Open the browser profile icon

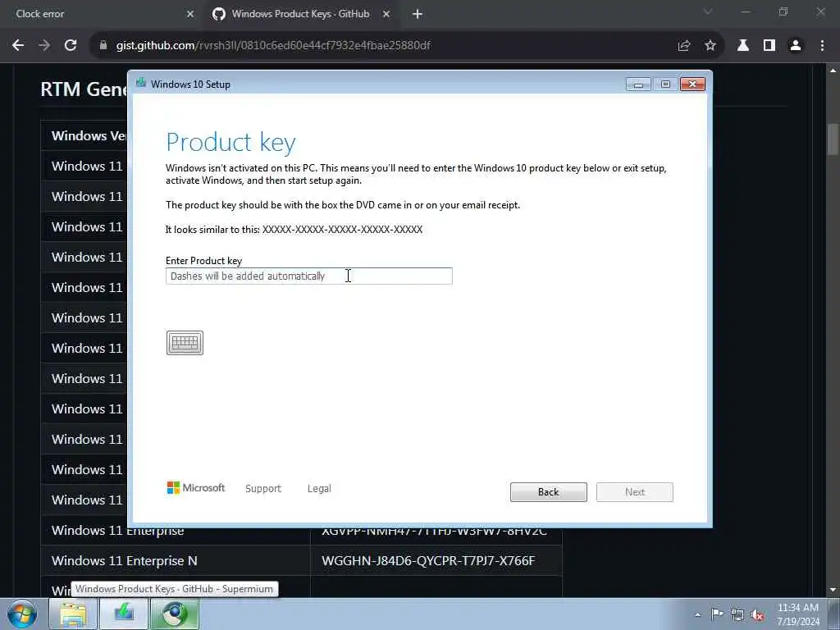point(796,46)
